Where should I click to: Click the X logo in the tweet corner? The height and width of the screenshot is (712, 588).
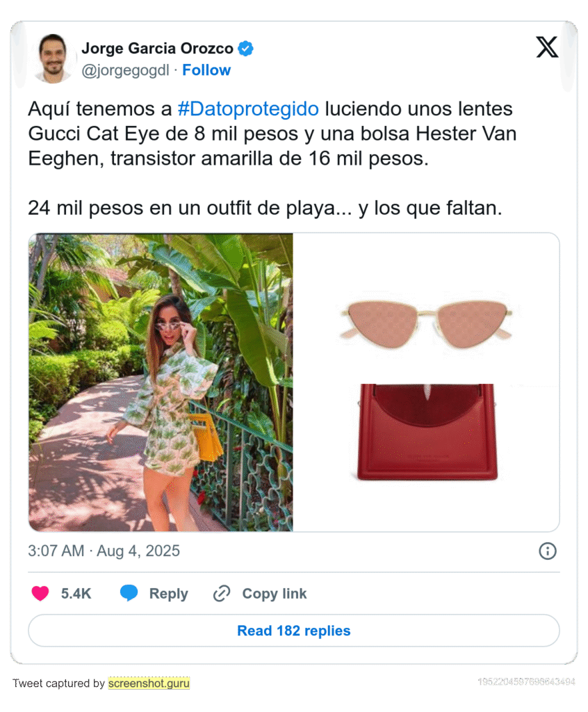point(547,47)
